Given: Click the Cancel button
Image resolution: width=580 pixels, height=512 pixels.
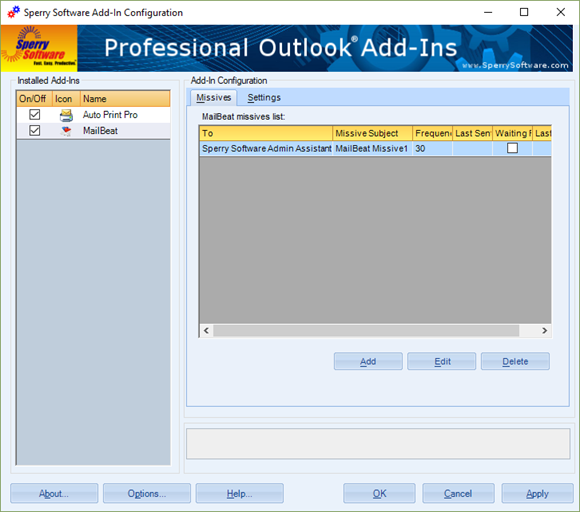Looking at the screenshot, I should click(x=458, y=494).
